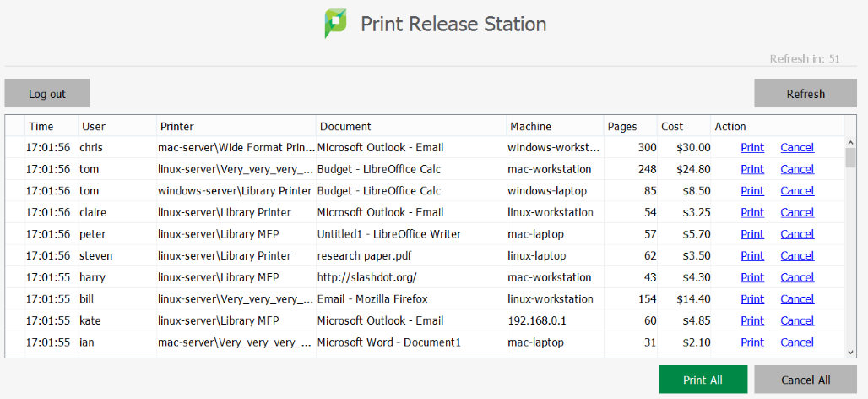This screenshot has width=868, height=399.
Task: Cancel harry's slashdot.org print job
Action: point(796,277)
